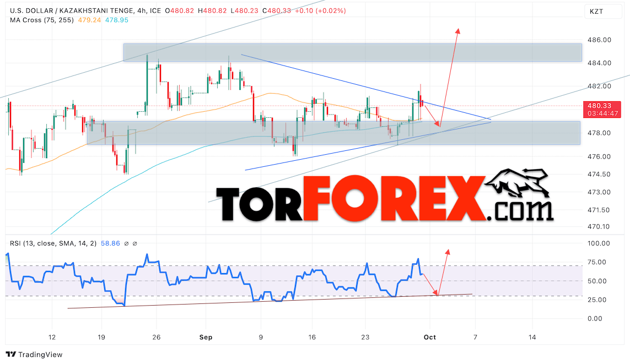This screenshot has width=630, height=364.
Task: Click the date label 16 on time axis
Action: point(312,338)
